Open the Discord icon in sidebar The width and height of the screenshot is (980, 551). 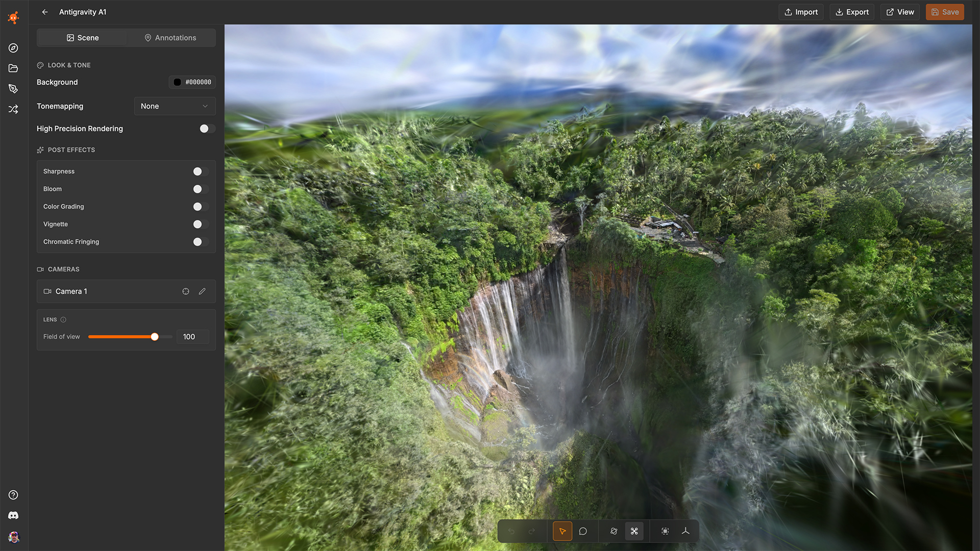pyautogui.click(x=13, y=515)
